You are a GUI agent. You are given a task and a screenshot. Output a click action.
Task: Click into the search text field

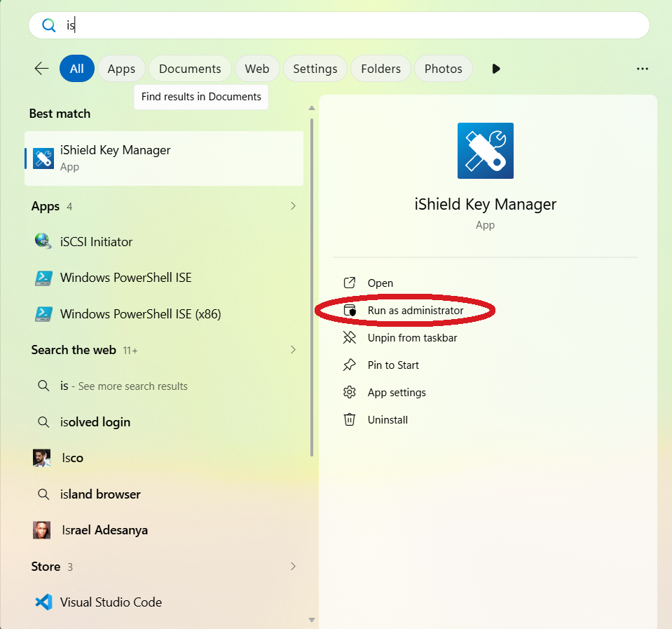(x=339, y=25)
